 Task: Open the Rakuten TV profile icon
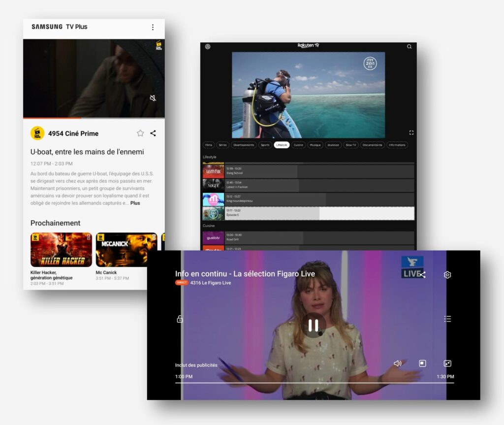[208, 47]
